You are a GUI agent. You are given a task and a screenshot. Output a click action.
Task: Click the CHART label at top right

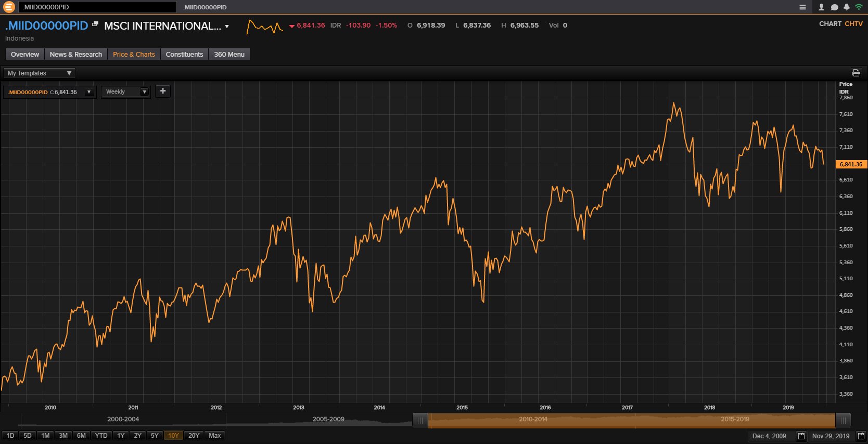pyautogui.click(x=830, y=24)
